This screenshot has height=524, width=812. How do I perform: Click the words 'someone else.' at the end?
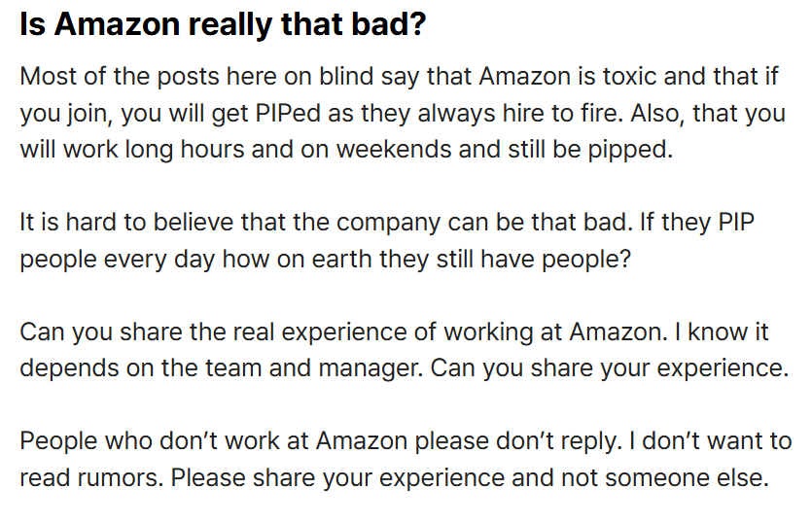pyautogui.click(x=687, y=478)
